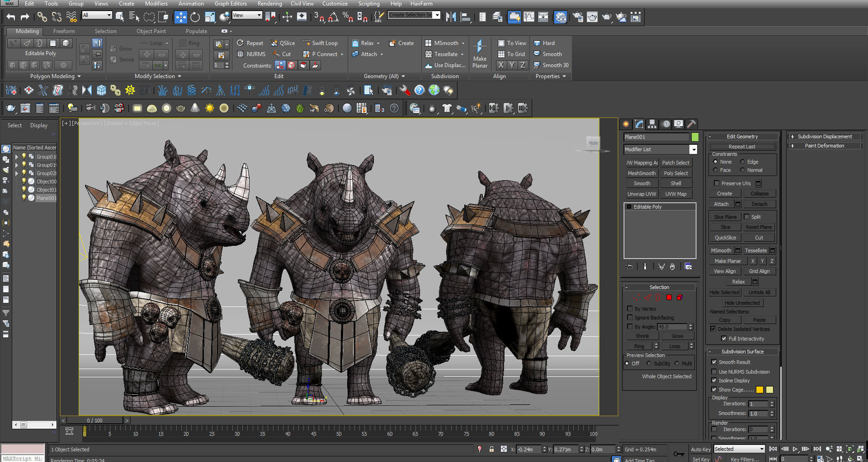The image size is (868, 462).
Task: Click the help question mark icon
Action: 419,90
